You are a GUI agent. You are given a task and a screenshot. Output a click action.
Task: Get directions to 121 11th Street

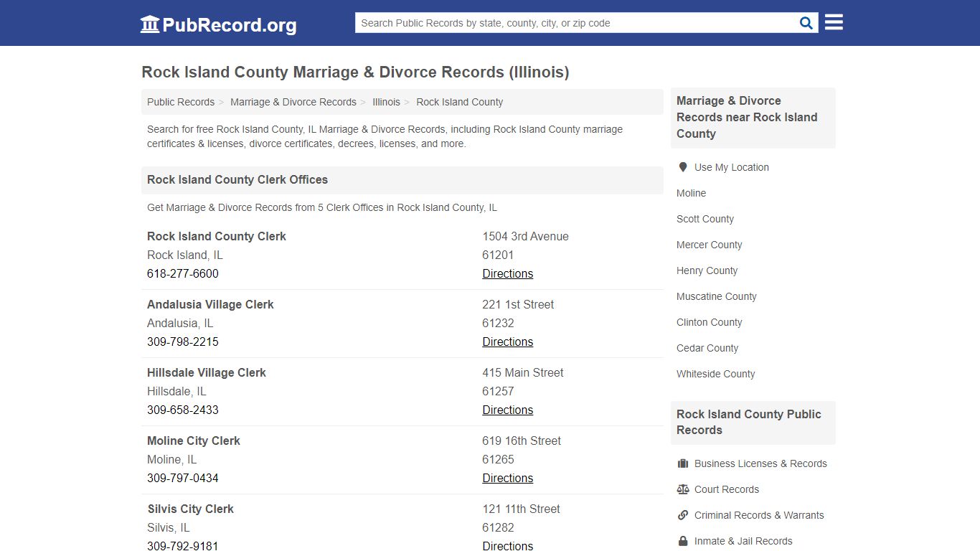coord(507,545)
